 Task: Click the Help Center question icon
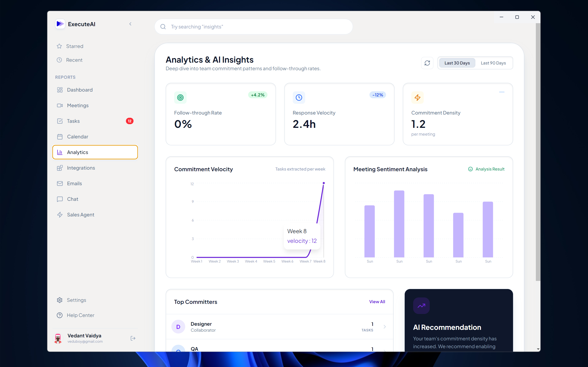click(60, 315)
